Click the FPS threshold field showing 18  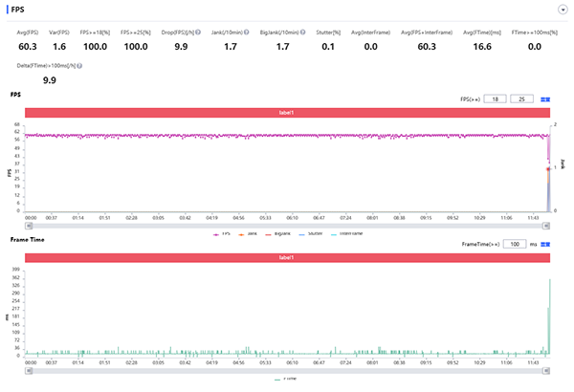495,98
